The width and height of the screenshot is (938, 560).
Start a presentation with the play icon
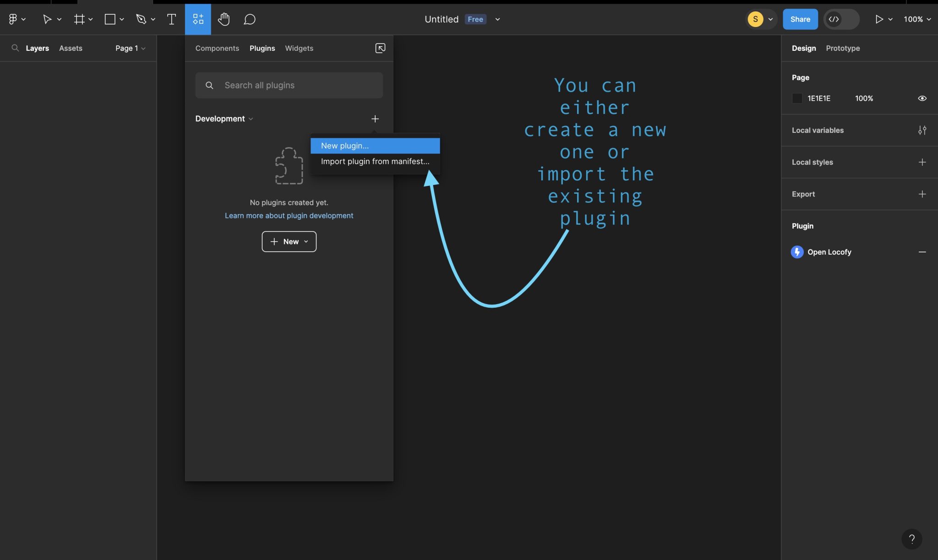click(x=879, y=19)
